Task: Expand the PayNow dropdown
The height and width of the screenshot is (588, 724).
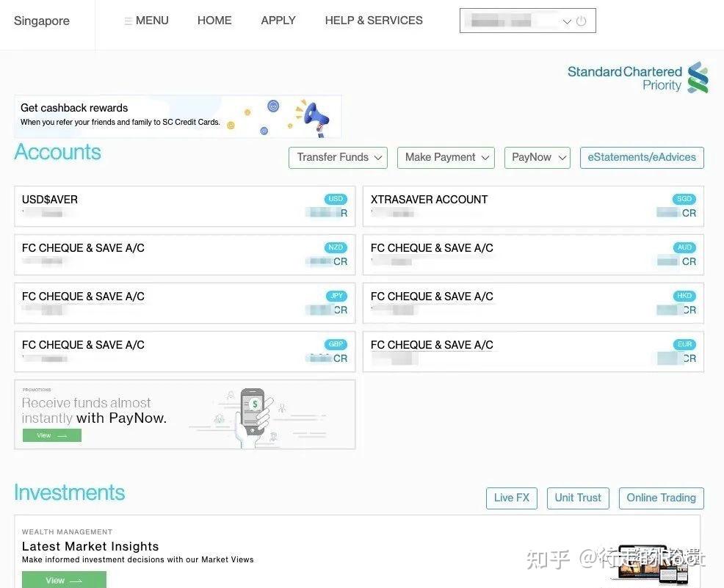Action: tap(537, 157)
